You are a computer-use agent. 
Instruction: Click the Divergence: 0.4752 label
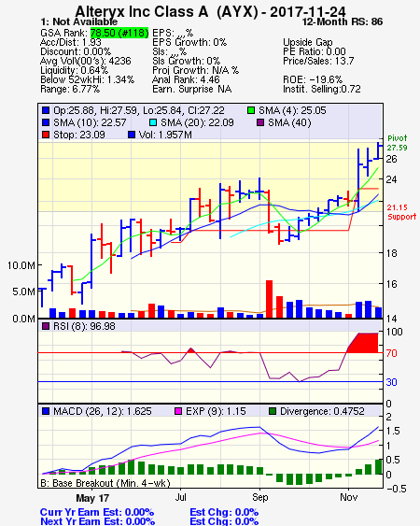(322, 411)
